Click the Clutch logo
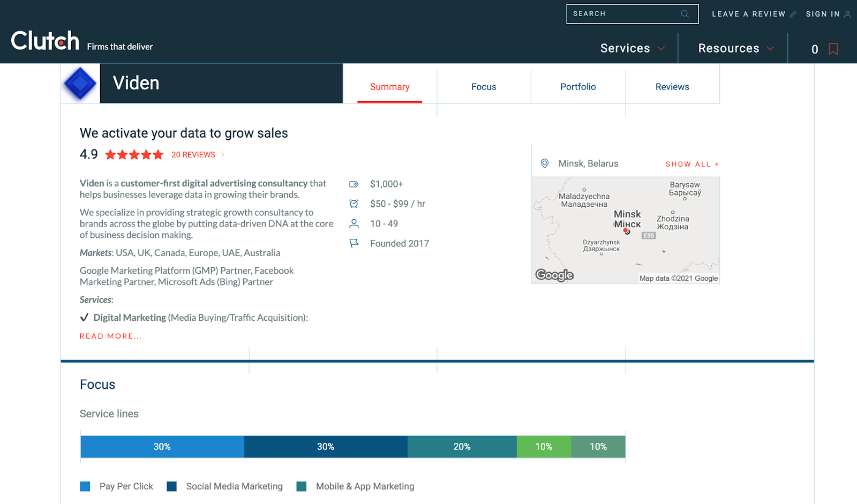The width and height of the screenshot is (857, 504). point(45,41)
